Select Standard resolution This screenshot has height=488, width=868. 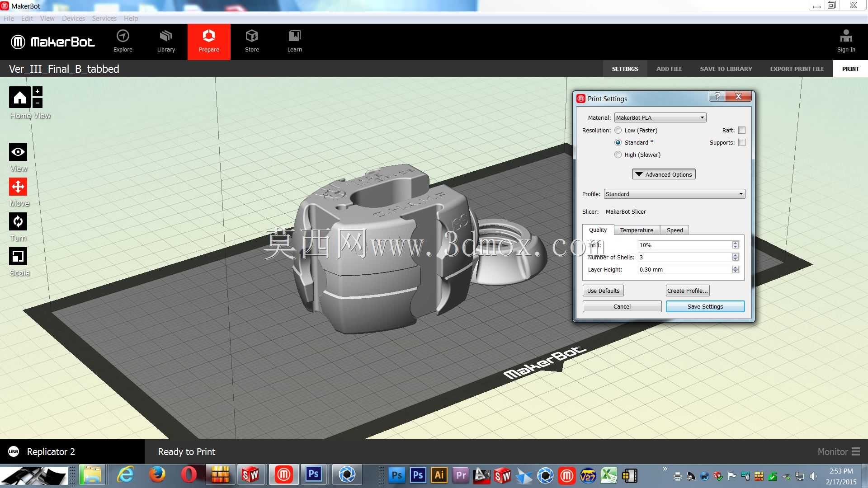618,142
